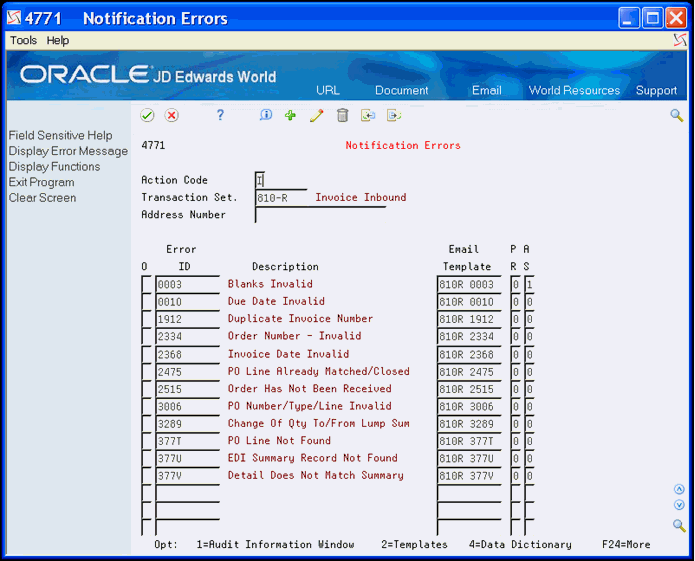Viewport: 695px width, 561px height.
Task: Open World Resources banner tab
Action: pos(574,90)
